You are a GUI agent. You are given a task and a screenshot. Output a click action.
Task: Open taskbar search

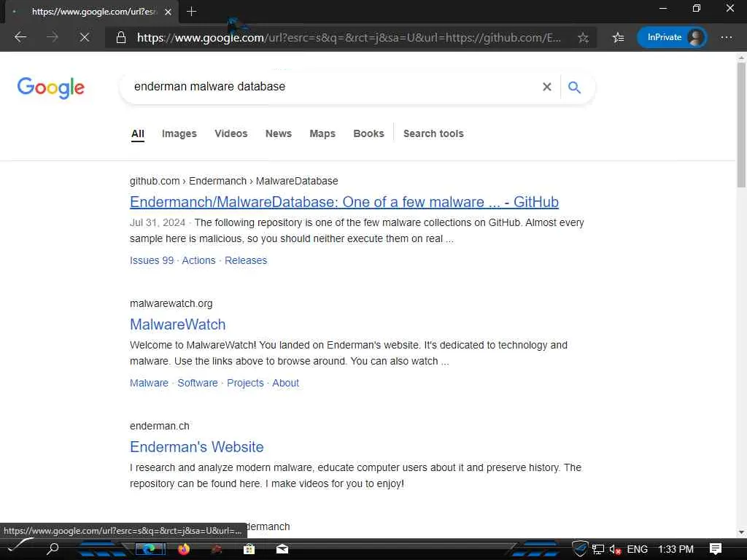click(53, 549)
